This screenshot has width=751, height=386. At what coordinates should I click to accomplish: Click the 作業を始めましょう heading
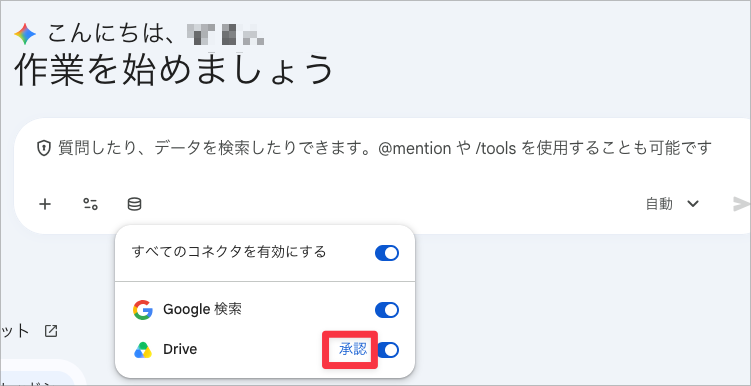point(174,69)
